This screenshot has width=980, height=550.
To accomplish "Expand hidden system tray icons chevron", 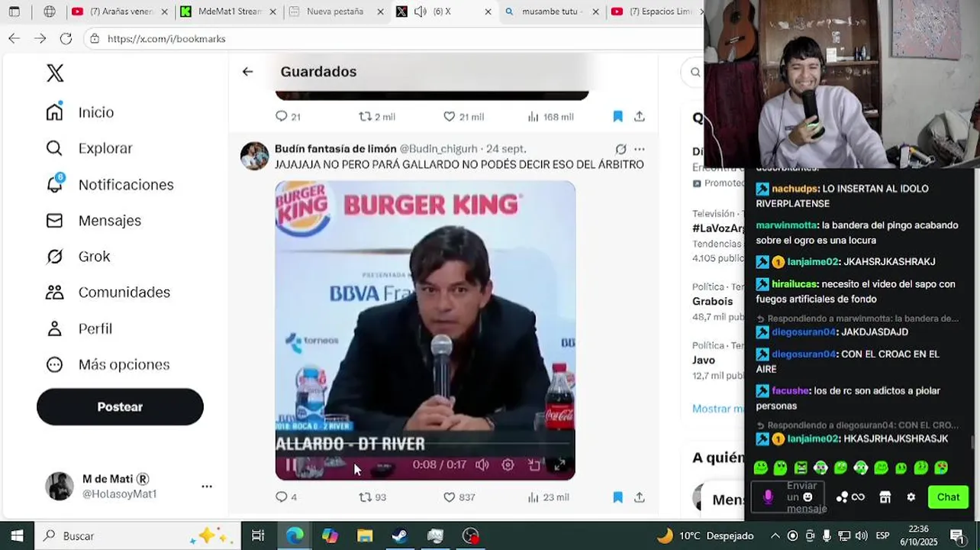I will tap(775, 535).
